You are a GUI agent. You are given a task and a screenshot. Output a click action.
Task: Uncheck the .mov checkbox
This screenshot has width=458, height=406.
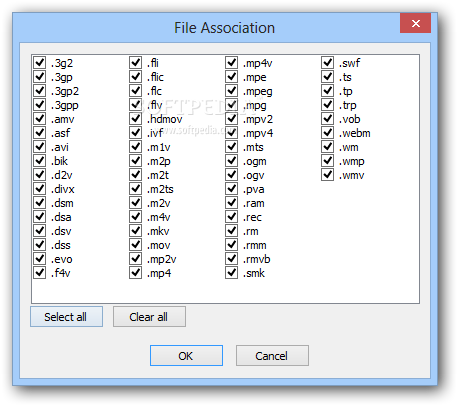[x=136, y=245]
